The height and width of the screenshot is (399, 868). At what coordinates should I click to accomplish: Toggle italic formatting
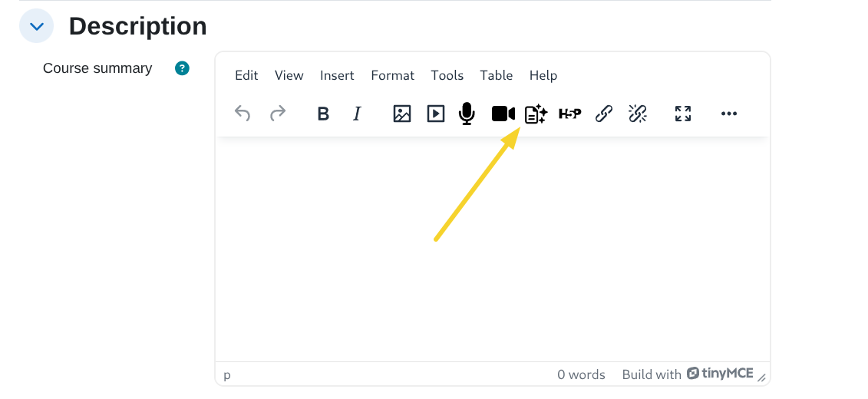(x=357, y=114)
